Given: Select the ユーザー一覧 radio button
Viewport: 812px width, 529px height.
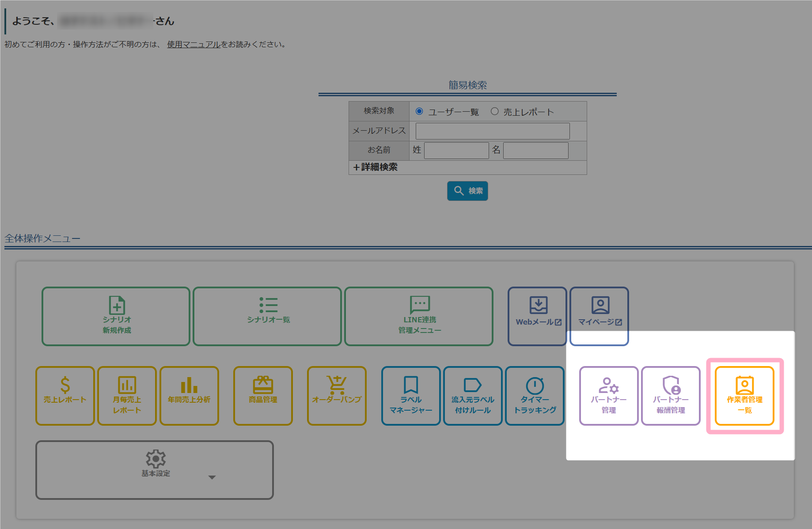Looking at the screenshot, I should (419, 111).
